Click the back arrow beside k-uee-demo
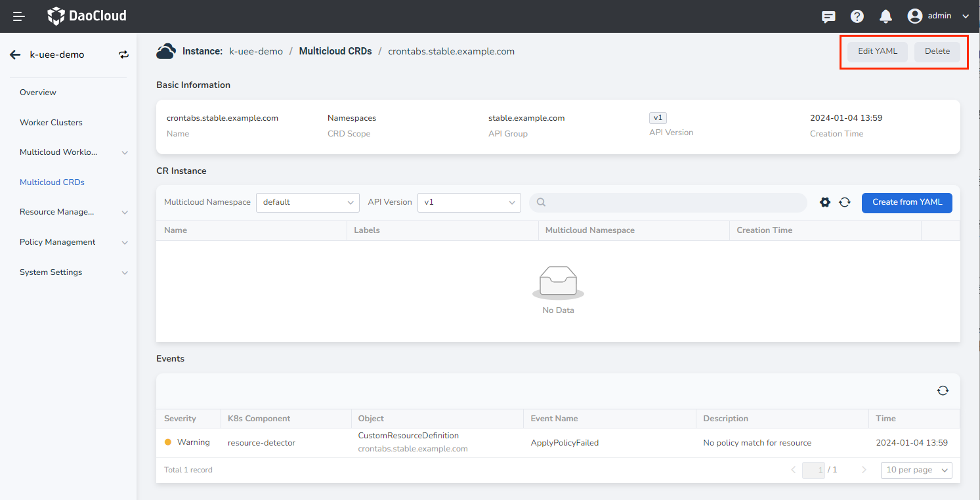 click(15, 54)
